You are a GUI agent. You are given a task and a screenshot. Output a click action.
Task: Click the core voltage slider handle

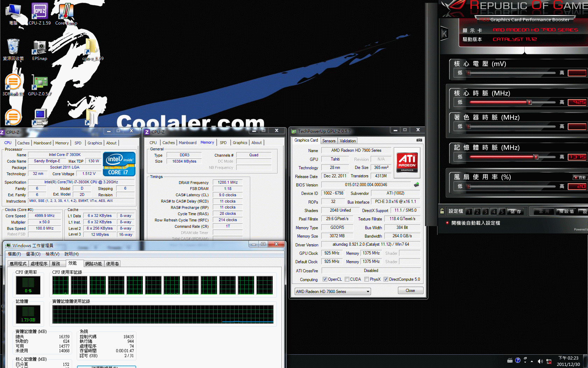point(469,73)
